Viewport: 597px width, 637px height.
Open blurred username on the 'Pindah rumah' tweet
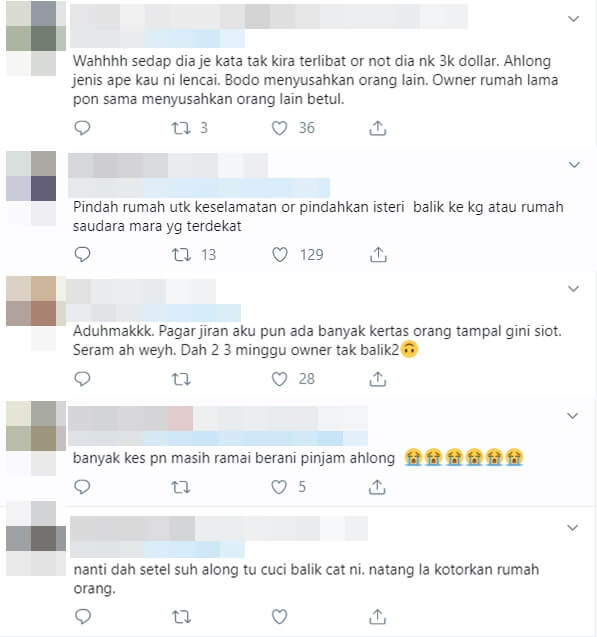[x=168, y=166]
